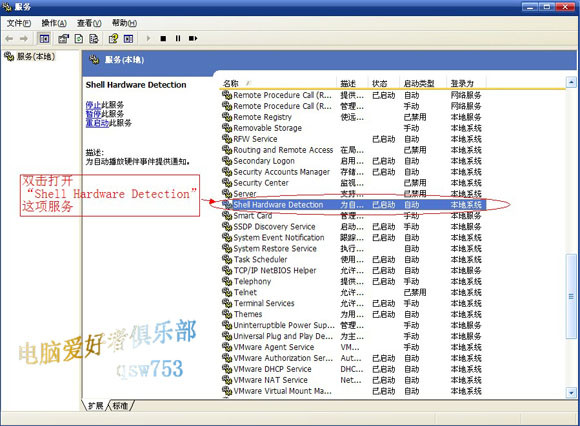The image size is (580, 426).
Task: Open the 文件(F) menu
Action: click(19, 23)
